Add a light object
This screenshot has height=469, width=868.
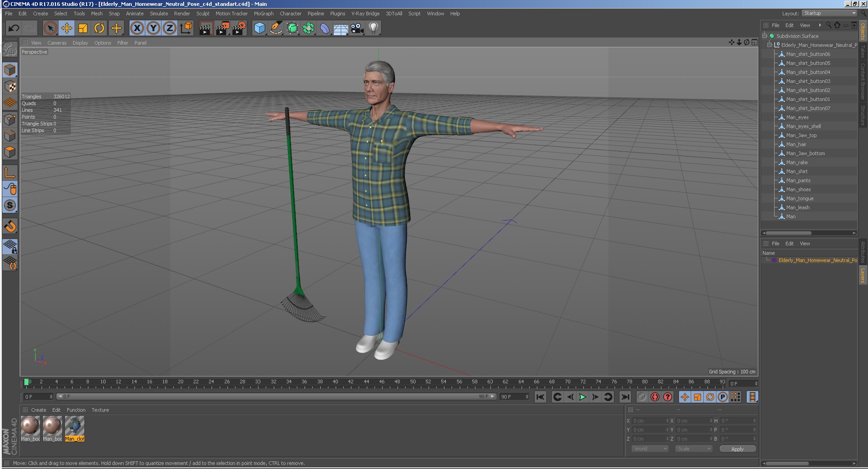click(x=374, y=28)
